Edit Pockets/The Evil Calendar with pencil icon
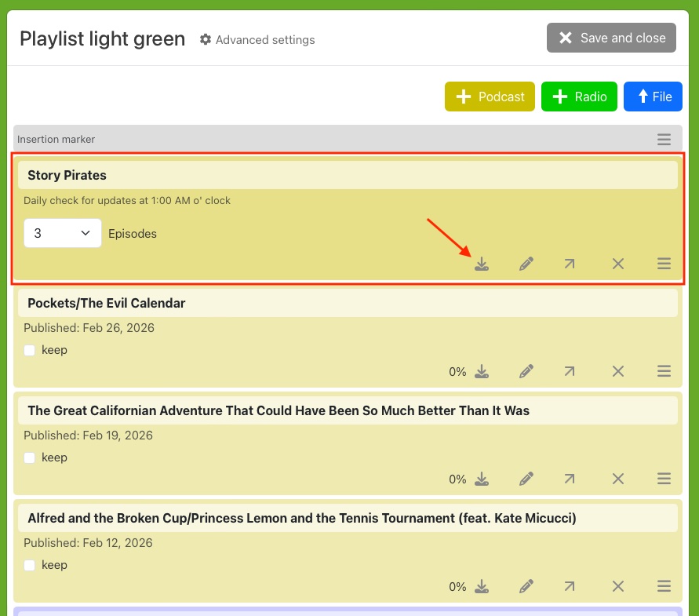This screenshot has height=616, width=699. pyautogui.click(x=526, y=371)
